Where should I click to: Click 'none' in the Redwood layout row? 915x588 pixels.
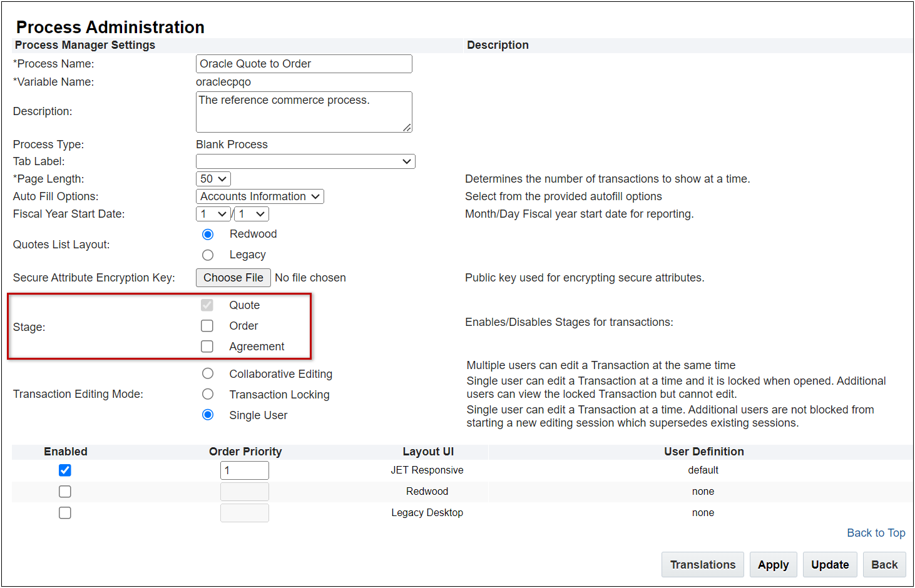point(703,492)
